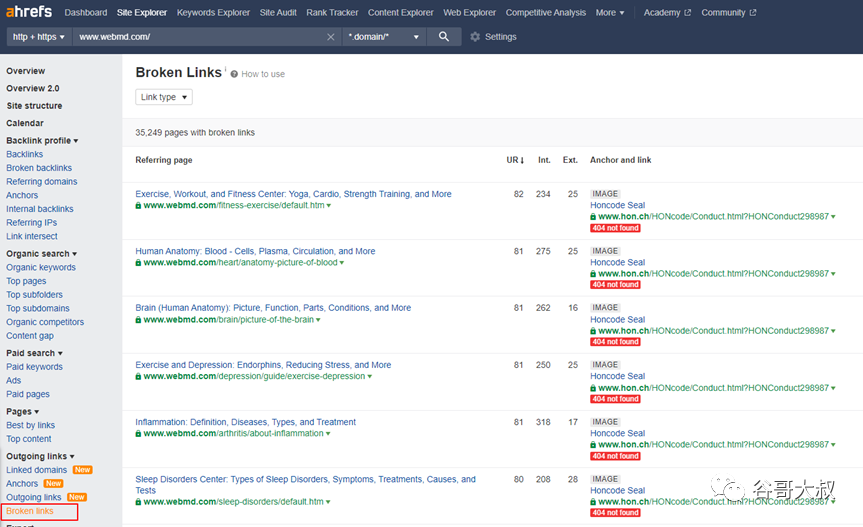Click the webmd URL input field
The height and width of the screenshot is (527, 863).
(200, 37)
